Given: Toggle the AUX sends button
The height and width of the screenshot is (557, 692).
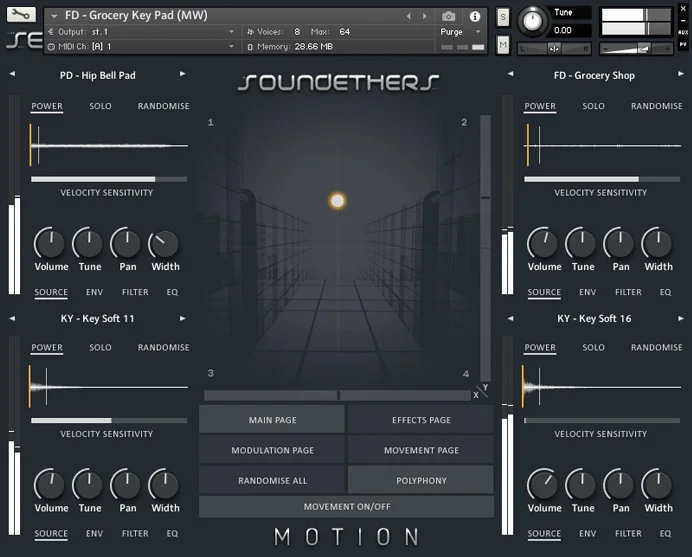Looking at the screenshot, I should point(683,32).
